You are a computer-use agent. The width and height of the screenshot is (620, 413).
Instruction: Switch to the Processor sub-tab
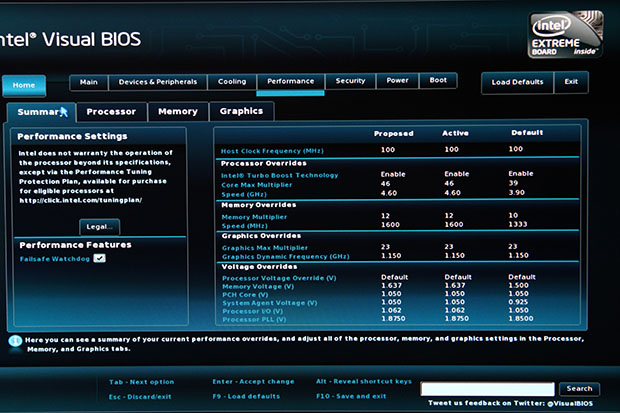(112, 112)
